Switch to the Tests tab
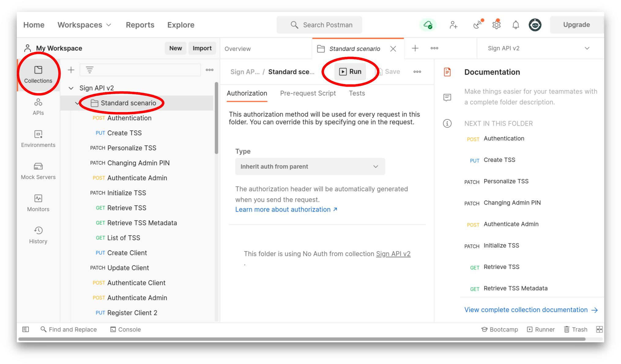 [357, 93]
